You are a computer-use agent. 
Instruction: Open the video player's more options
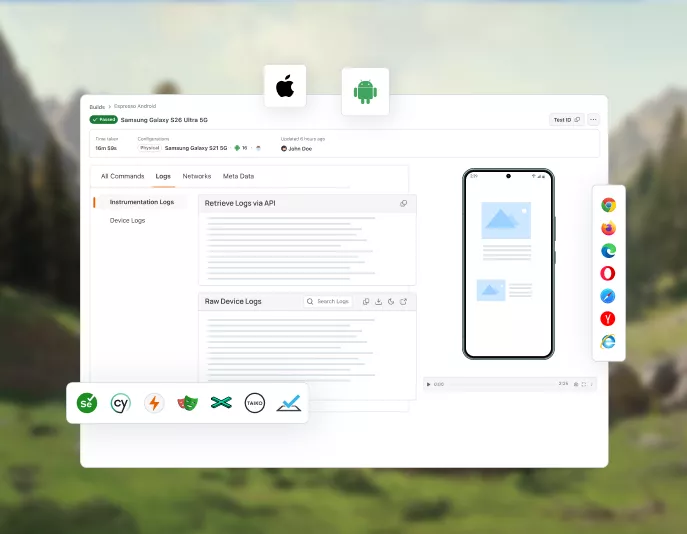tap(591, 384)
